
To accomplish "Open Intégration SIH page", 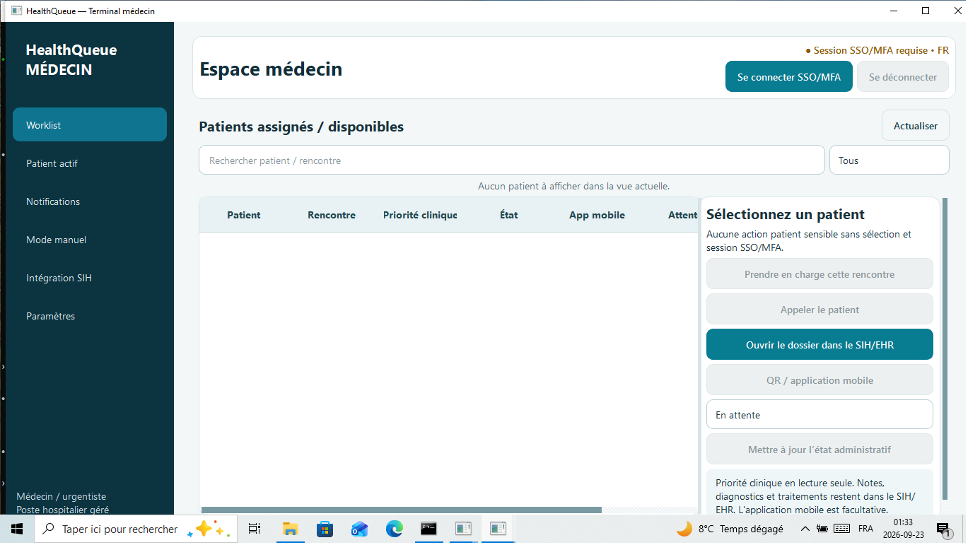I will click(x=90, y=278).
